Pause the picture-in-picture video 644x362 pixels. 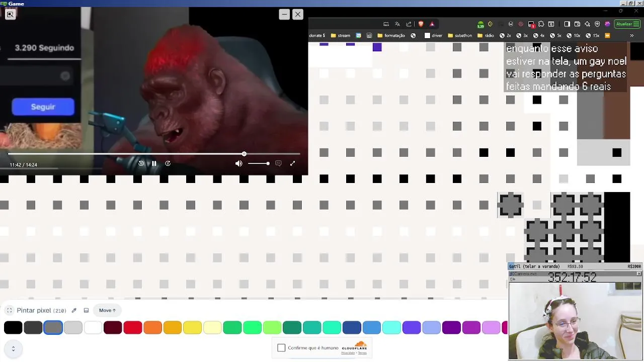(x=154, y=163)
